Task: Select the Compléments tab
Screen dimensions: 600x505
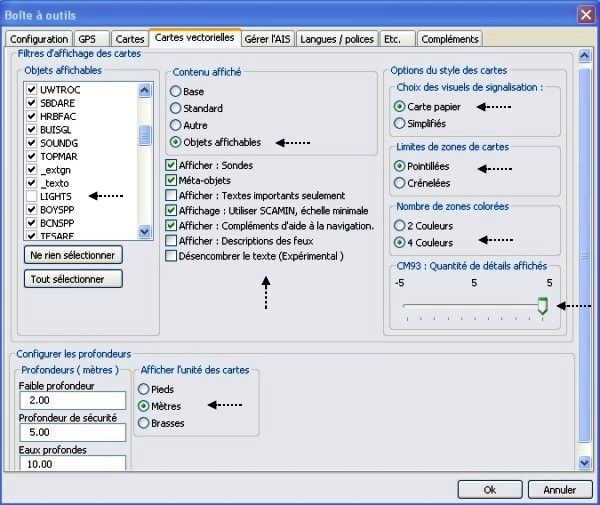Action: (450, 39)
